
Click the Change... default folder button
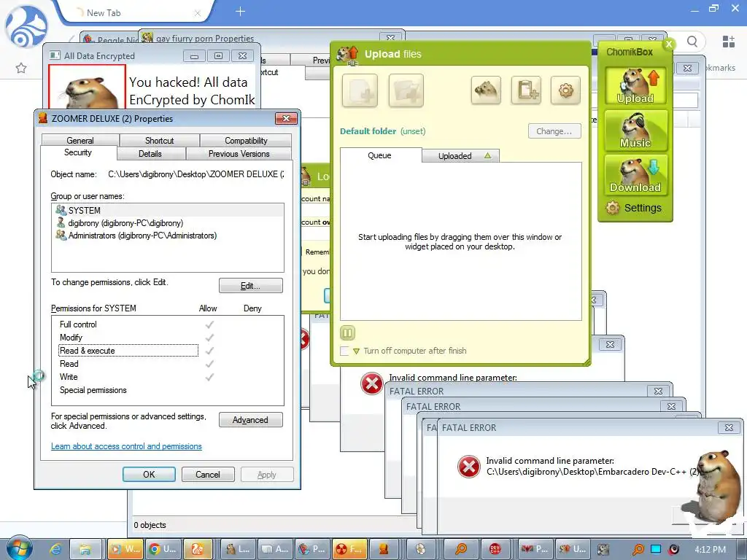pos(554,131)
